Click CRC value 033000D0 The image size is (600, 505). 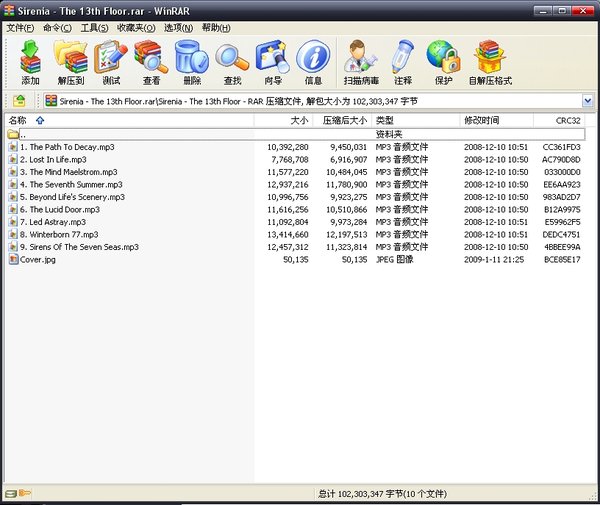click(x=562, y=172)
